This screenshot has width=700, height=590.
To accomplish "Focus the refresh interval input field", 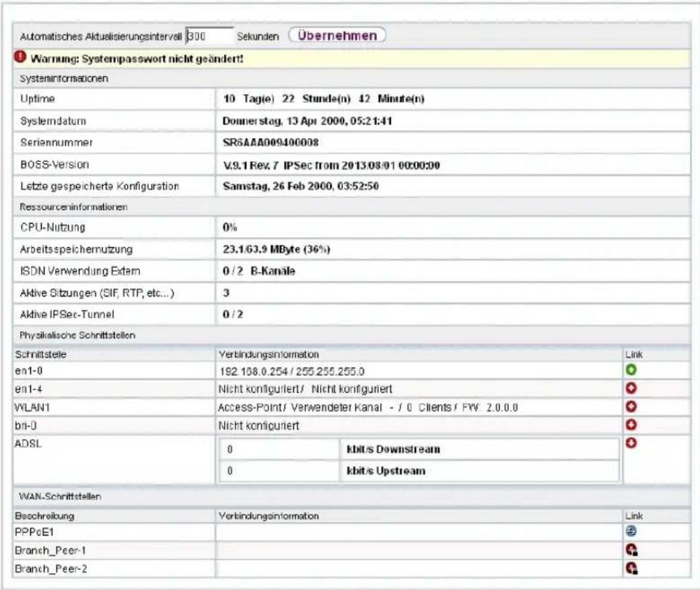I will (210, 36).
